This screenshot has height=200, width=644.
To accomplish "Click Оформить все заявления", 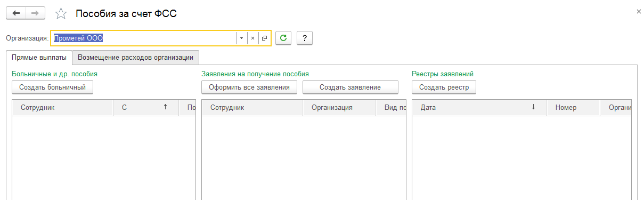I will [x=249, y=87].
